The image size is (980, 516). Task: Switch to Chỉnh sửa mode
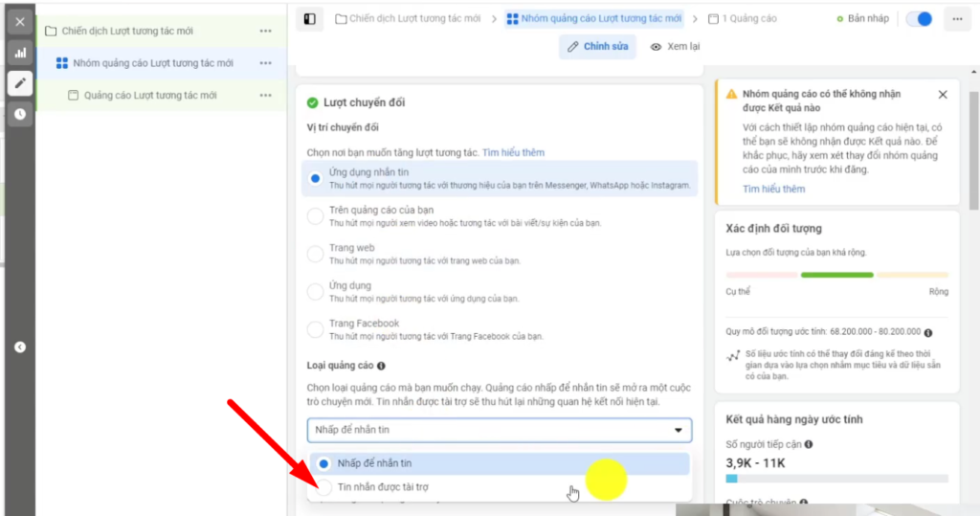coord(597,46)
